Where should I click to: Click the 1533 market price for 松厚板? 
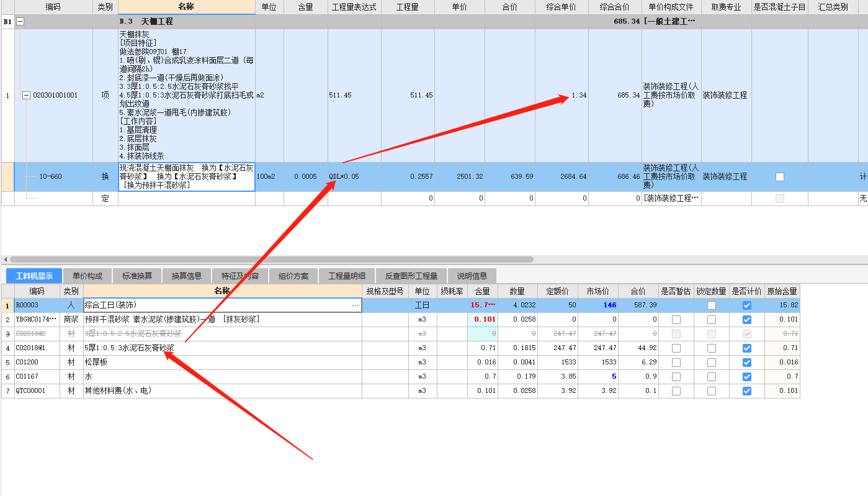point(598,363)
